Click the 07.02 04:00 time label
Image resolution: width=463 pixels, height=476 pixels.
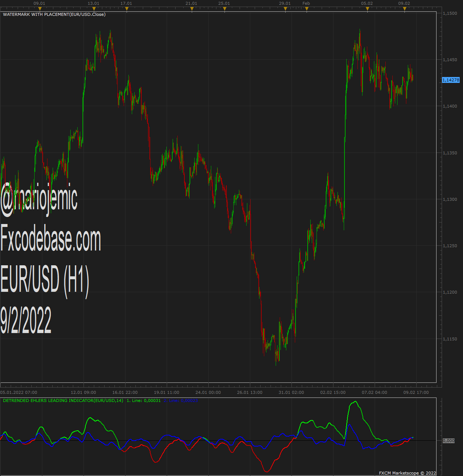point(375,392)
